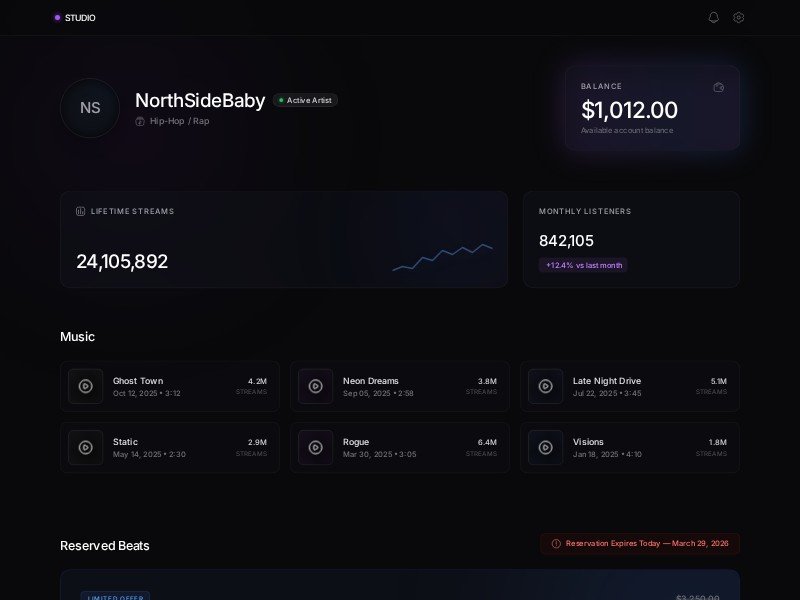
Task: Play the track Late Night Drive
Action: pyautogui.click(x=545, y=386)
